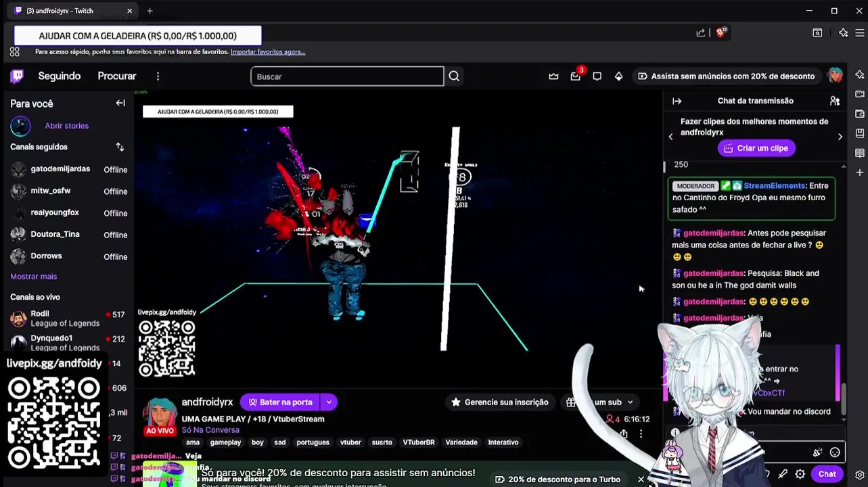This screenshot has height=487, width=868.
Task: Open moderator sword icon in chat
Action: (783, 474)
